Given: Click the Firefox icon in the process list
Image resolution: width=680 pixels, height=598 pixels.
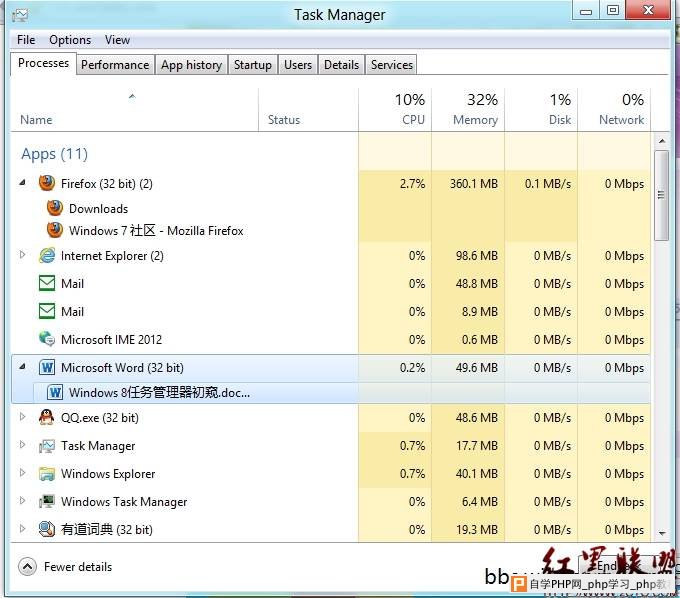Looking at the screenshot, I should pyautogui.click(x=46, y=183).
